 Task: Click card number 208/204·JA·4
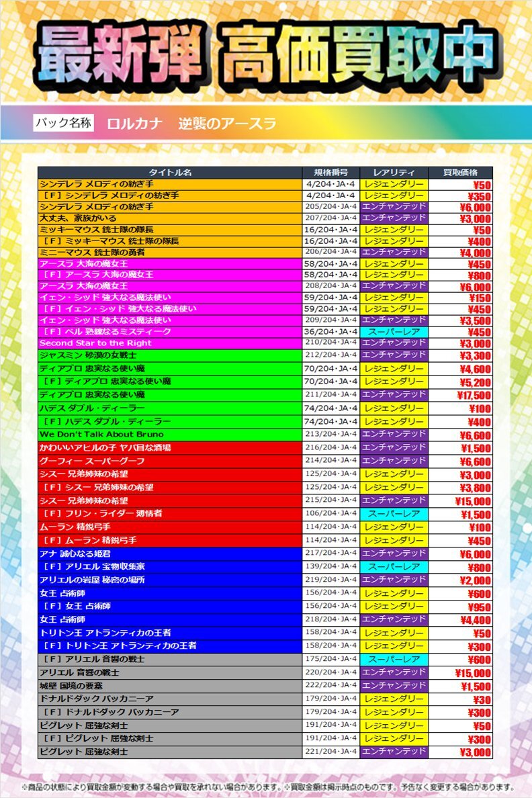point(331,286)
